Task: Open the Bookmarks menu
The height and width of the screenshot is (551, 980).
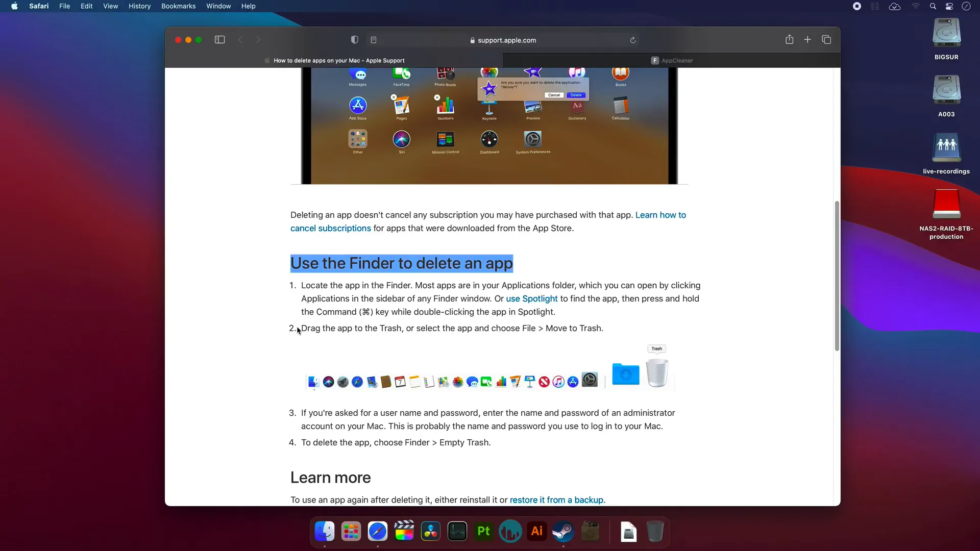Action: (x=178, y=6)
